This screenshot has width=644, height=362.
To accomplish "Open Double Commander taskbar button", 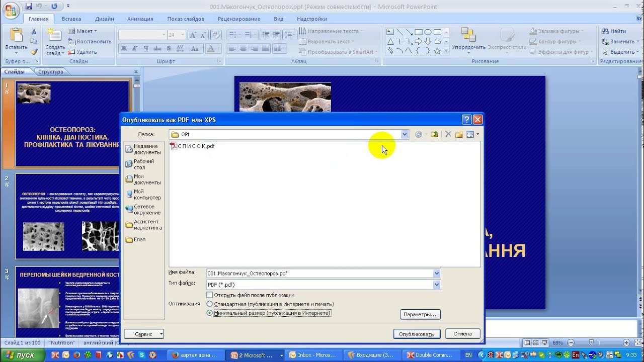I will tap(430, 355).
